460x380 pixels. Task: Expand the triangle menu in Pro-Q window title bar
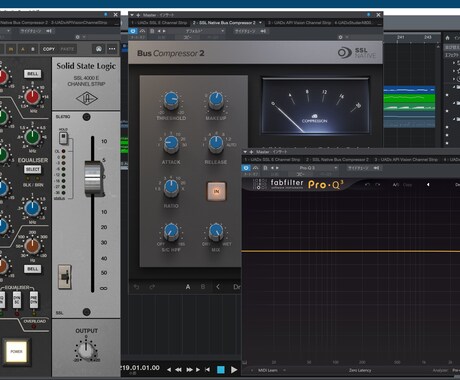(245, 152)
